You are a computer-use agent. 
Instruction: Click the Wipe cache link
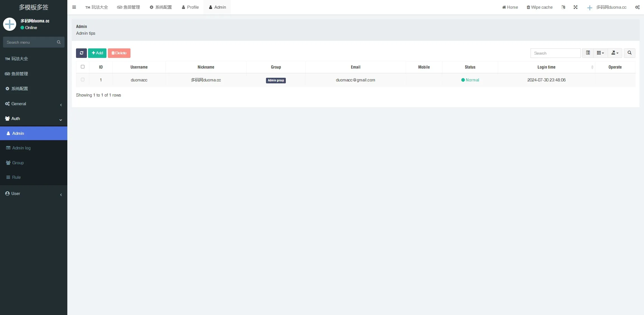(539, 7)
